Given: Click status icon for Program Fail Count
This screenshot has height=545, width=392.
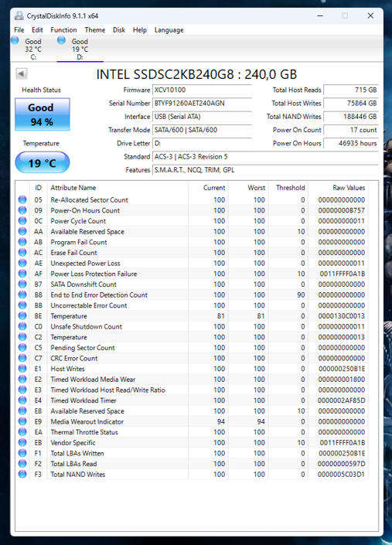Looking at the screenshot, I should pos(22,241).
